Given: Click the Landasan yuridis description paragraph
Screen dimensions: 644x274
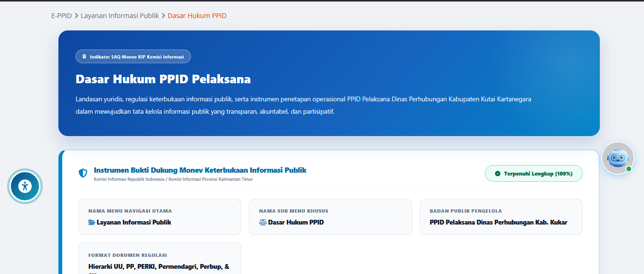Looking at the screenshot, I should (x=303, y=106).
